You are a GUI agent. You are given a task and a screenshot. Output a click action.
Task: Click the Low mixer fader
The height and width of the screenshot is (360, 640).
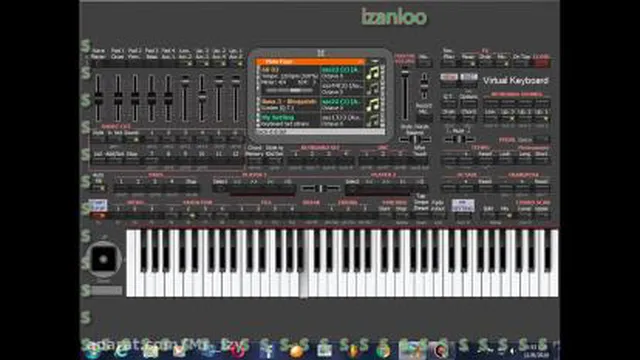click(185, 98)
